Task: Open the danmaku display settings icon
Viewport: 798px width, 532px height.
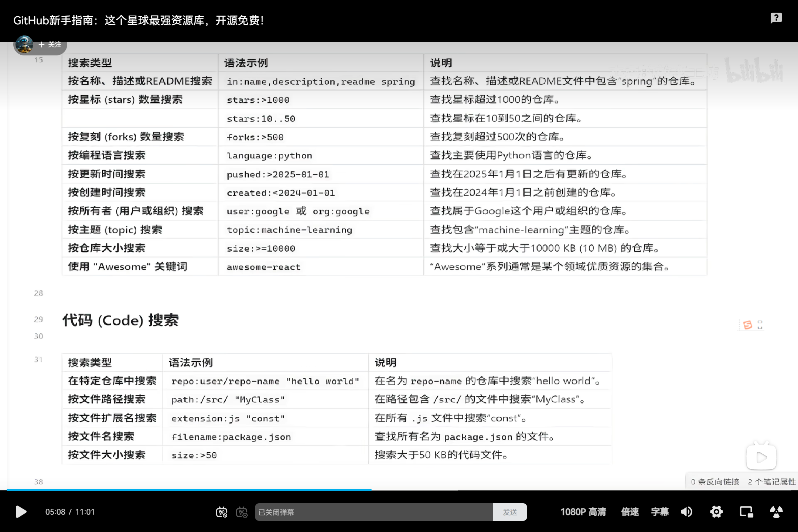Action: tap(242, 512)
